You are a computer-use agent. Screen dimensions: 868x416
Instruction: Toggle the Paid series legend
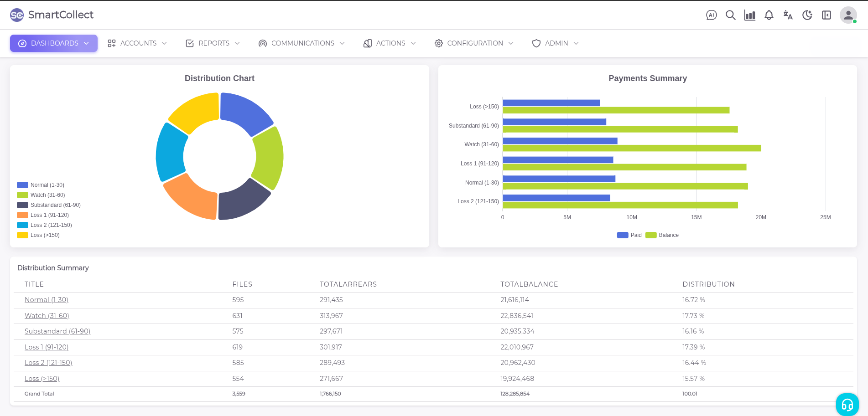[629, 235]
